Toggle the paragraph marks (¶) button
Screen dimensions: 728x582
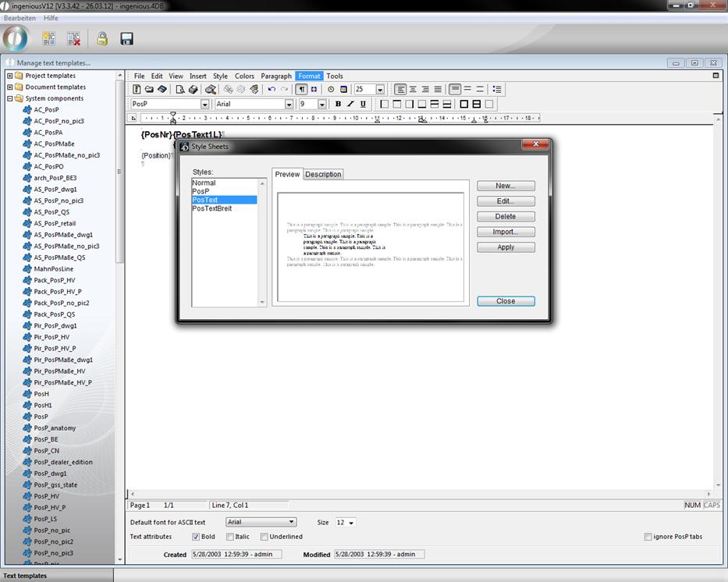302,90
